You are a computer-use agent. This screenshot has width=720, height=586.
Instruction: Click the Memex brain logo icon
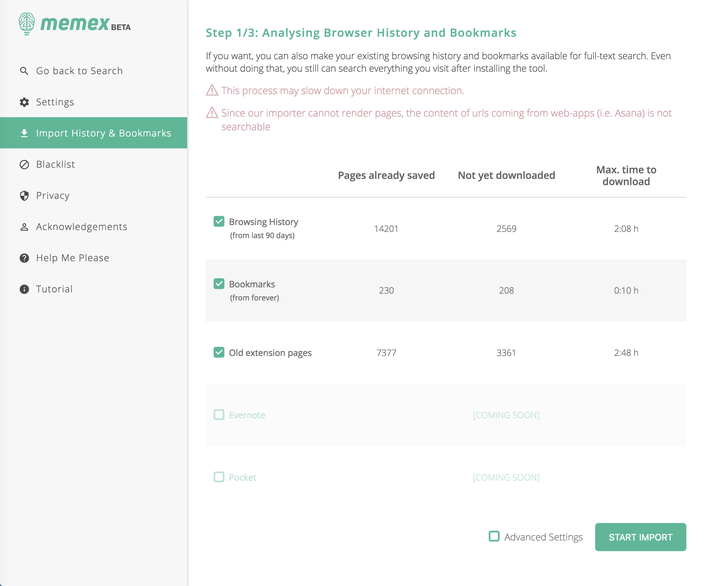click(x=27, y=24)
